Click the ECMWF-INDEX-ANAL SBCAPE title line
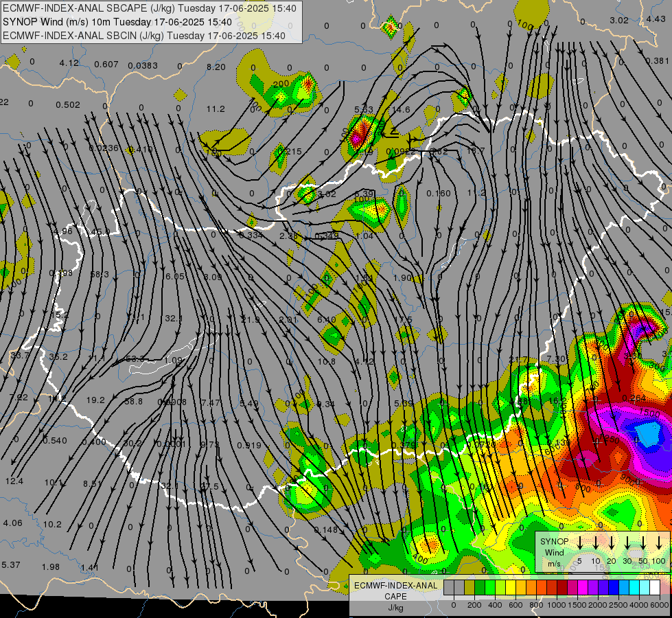The height and width of the screenshot is (618, 672). pos(150,8)
